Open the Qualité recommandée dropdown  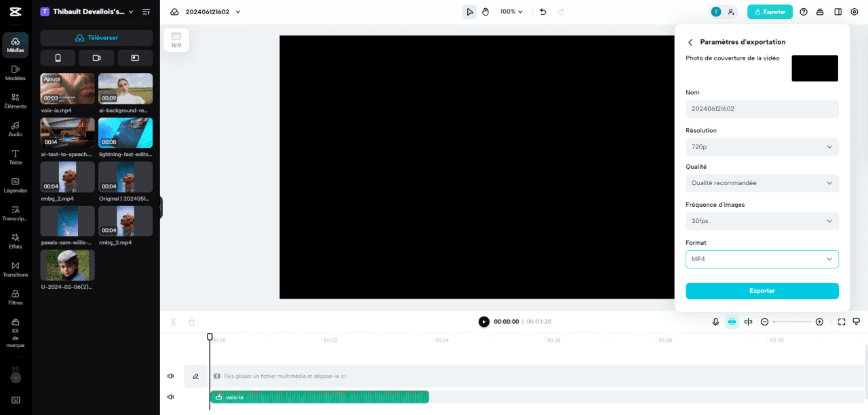(x=762, y=183)
